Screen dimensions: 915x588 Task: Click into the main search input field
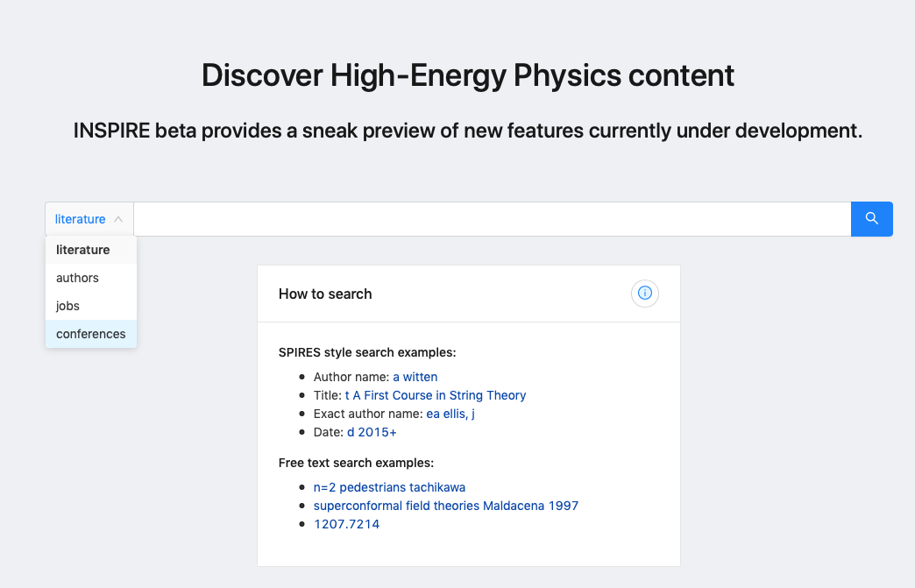click(491, 219)
